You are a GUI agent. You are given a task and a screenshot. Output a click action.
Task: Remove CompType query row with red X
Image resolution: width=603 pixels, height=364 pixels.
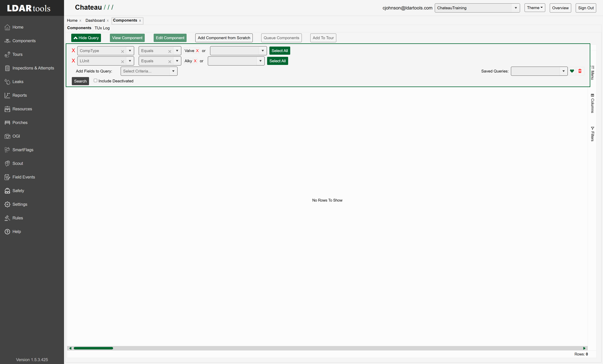pos(73,51)
